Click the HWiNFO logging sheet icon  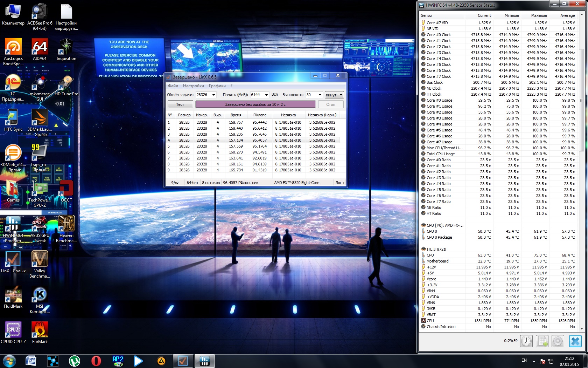tap(542, 341)
